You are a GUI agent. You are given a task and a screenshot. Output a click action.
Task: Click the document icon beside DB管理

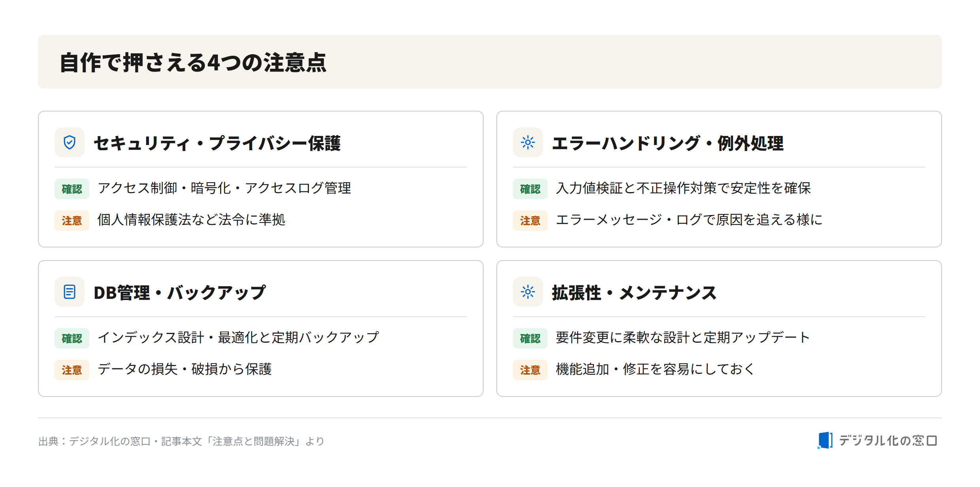[70, 292]
